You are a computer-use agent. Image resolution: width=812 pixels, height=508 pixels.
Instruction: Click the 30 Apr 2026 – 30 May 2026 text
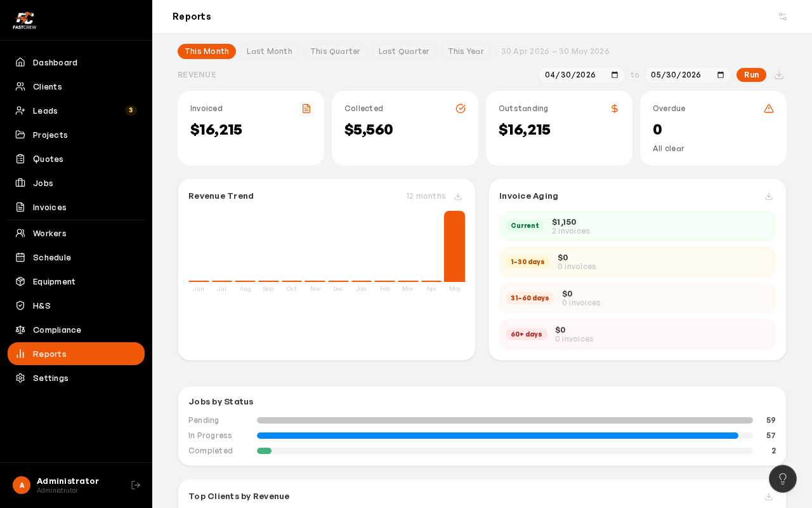pos(555,51)
